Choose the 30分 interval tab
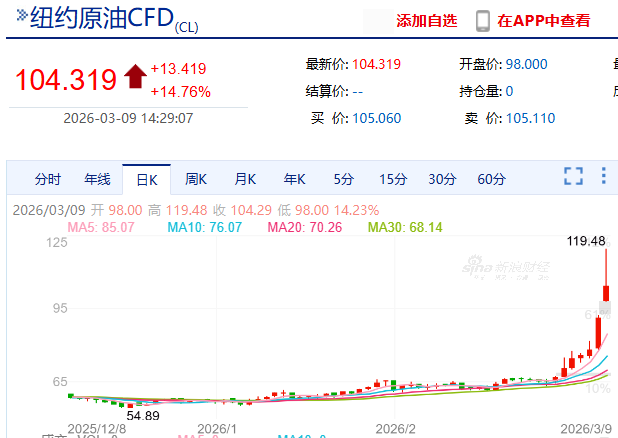The height and width of the screenshot is (438, 618). [x=442, y=180]
